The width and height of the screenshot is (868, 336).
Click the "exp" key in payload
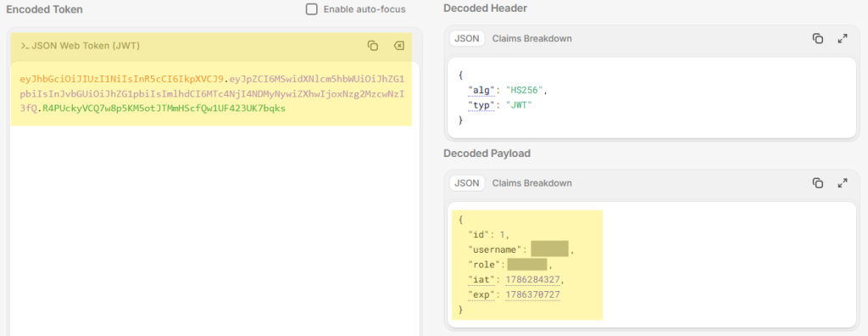(481, 294)
